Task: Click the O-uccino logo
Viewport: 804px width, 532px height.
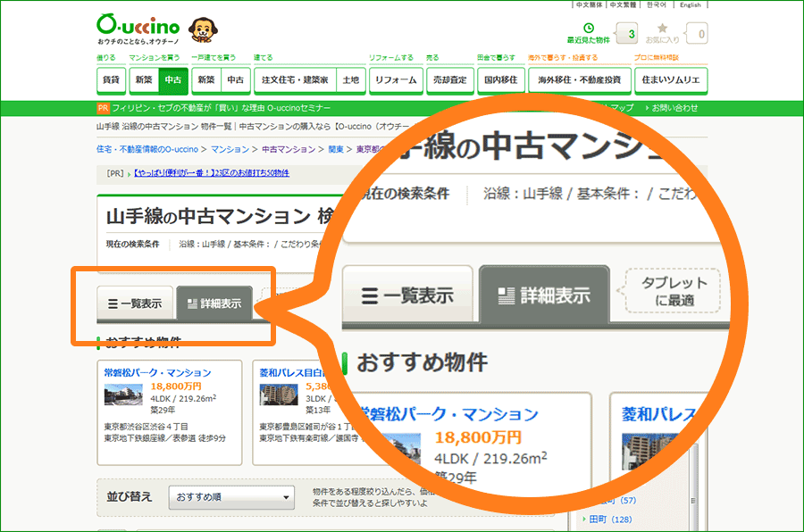Action: coord(140,26)
